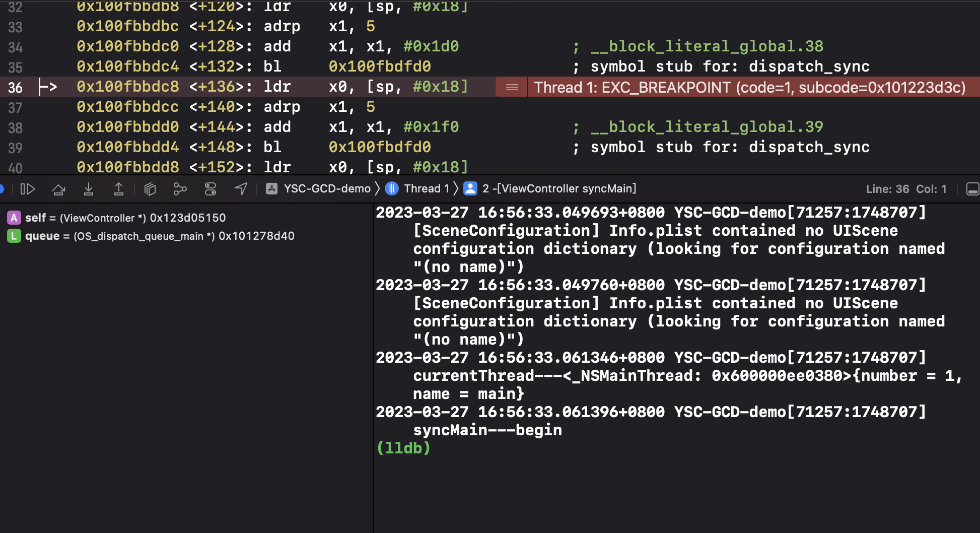Open the Environment Overrides icon

tap(211, 189)
